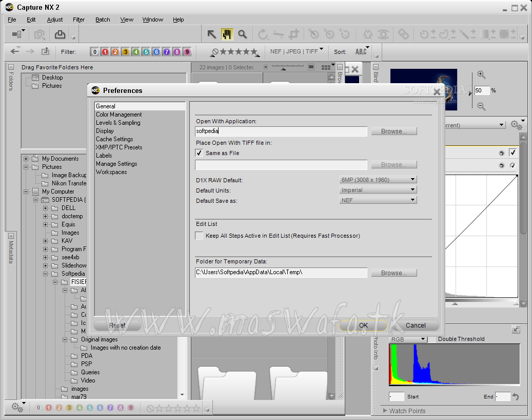Enable Keep All Steps Active checkbox
This screenshot has height=420, width=532.
tap(199, 236)
